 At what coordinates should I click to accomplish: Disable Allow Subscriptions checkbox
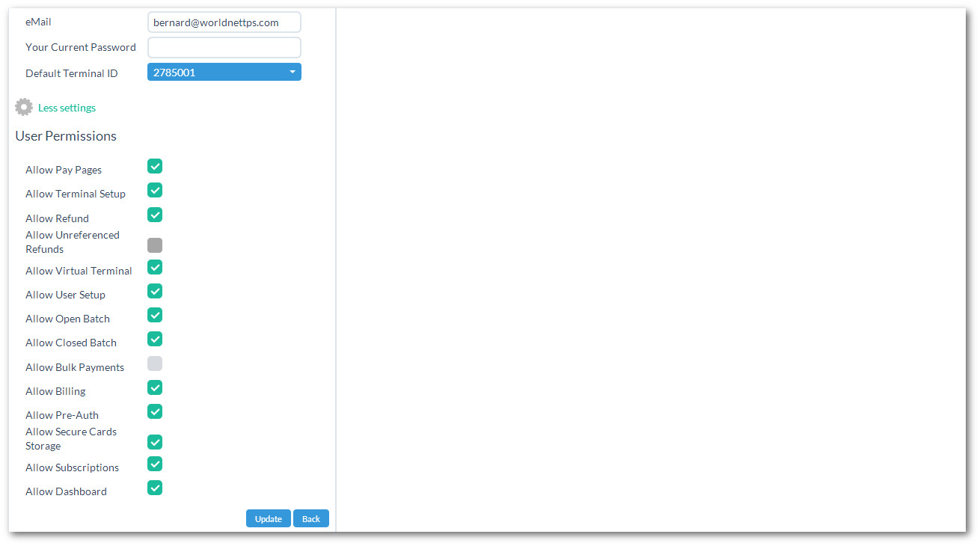click(155, 464)
